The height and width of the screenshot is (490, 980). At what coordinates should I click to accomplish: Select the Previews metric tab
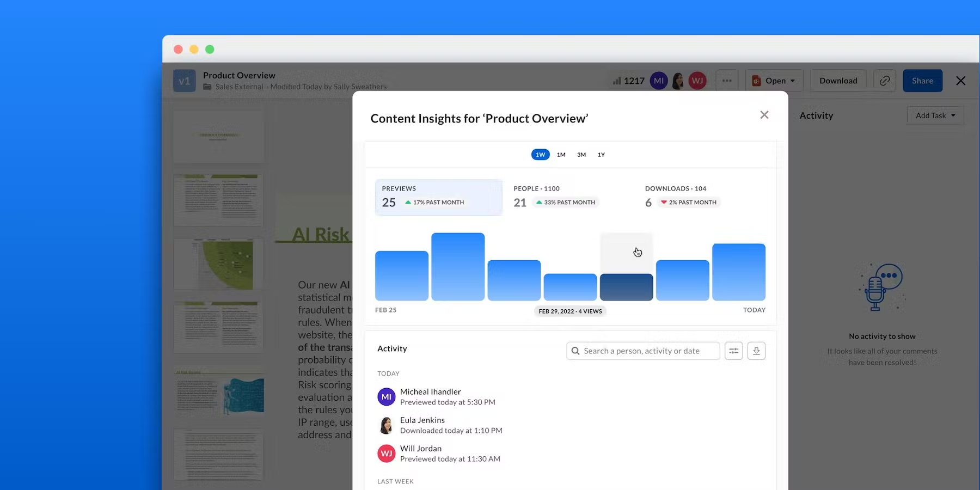[438, 197]
